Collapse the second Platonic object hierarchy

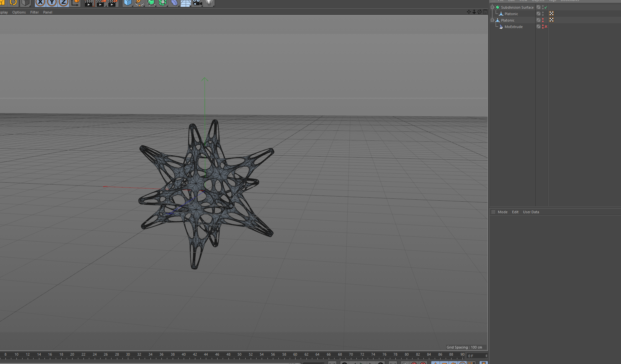492,20
